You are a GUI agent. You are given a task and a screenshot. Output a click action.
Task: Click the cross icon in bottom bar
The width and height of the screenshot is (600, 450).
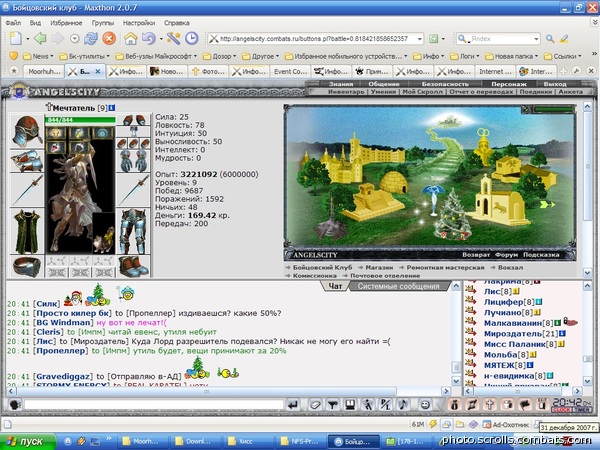489,404
